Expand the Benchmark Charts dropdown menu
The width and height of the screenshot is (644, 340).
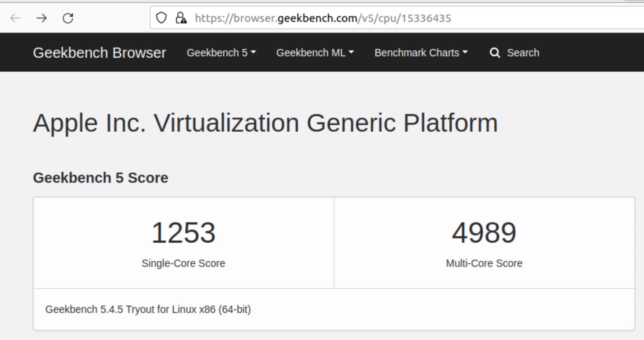421,53
